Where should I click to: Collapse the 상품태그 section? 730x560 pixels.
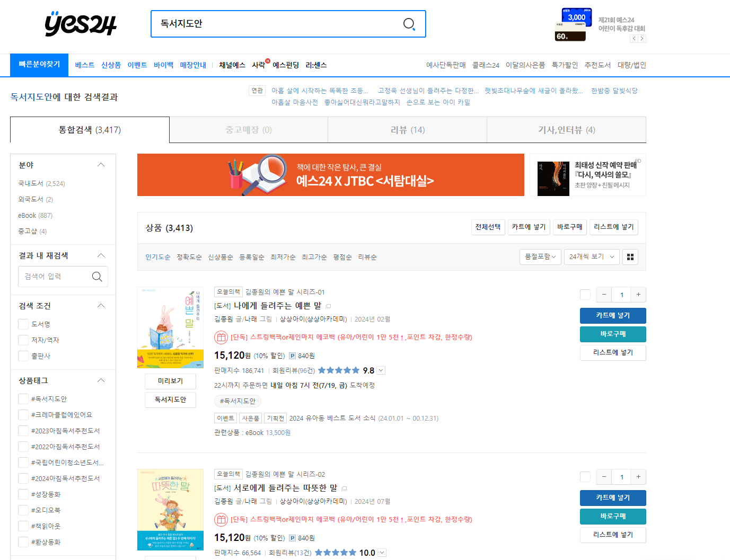click(x=101, y=380)
